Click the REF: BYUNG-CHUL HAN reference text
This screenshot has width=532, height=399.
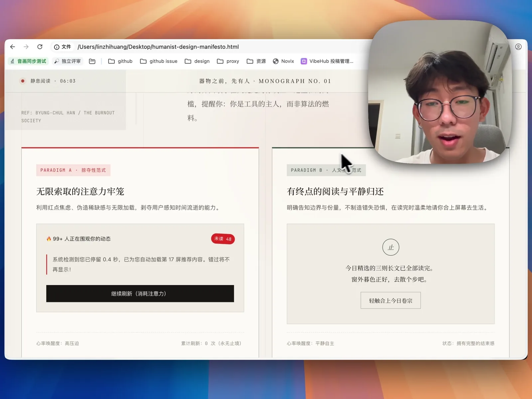coord(68,117)
